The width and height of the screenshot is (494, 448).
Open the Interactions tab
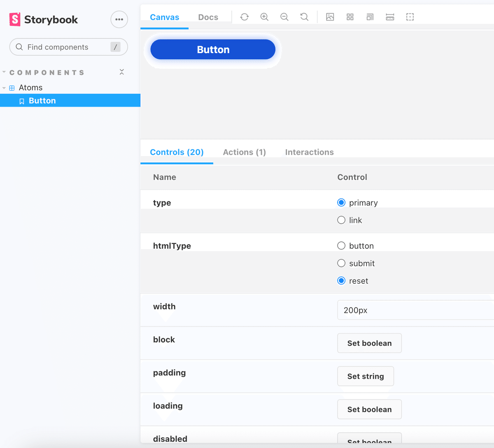click(x=310, y=152)
